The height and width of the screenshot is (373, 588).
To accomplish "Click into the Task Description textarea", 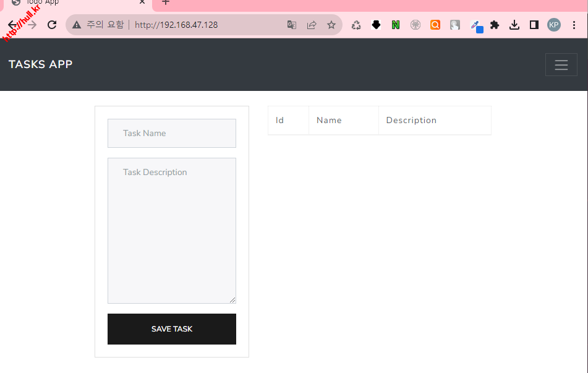I will coord(172,230).
